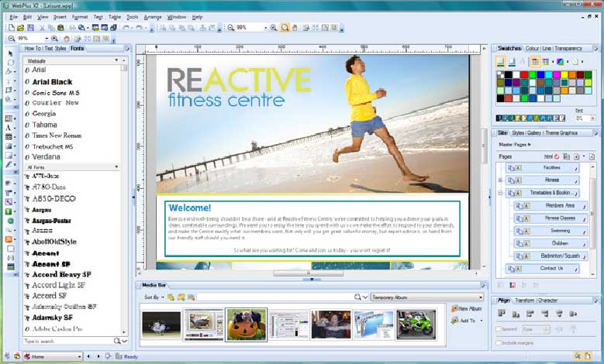This screenshot has height=364, width=604.
Task: Expand the Fitness page tree node
Action: 501,180
